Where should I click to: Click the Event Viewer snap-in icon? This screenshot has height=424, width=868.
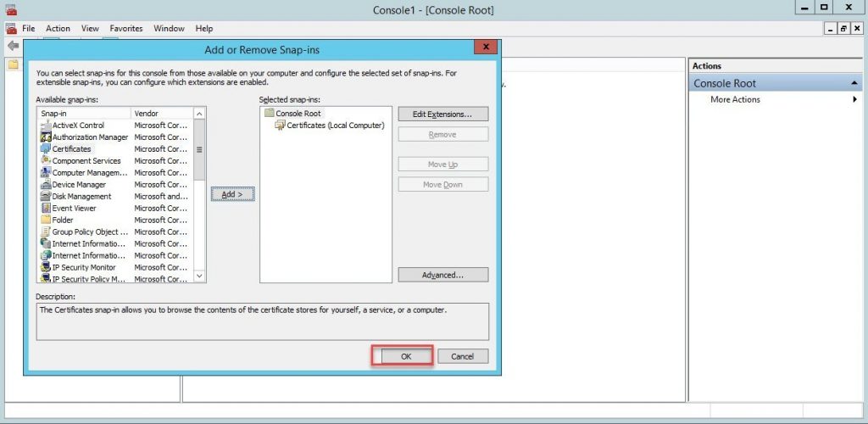click(46, 208)
